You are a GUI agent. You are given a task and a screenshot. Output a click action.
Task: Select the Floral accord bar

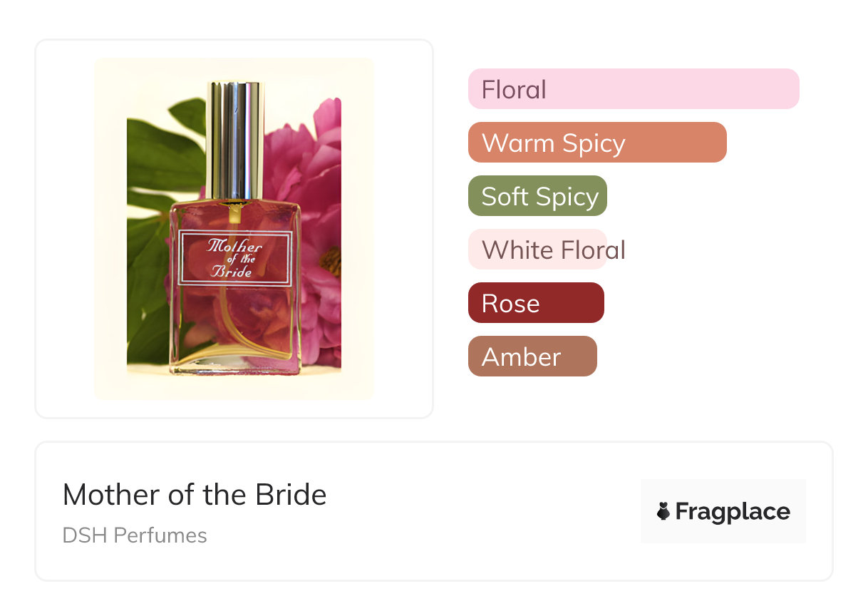pyautogui.click(x=633, y=89)
